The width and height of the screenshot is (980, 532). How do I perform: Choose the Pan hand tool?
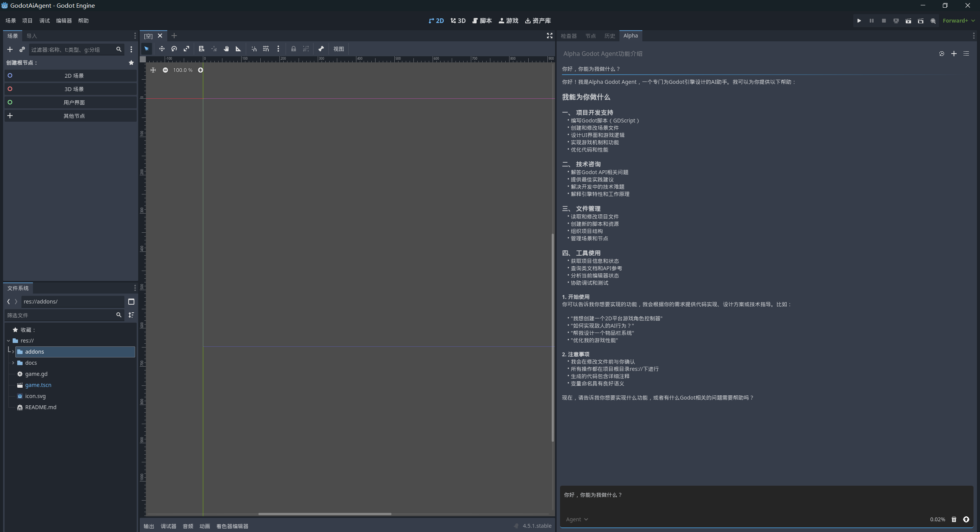click(x=226, y=49)
